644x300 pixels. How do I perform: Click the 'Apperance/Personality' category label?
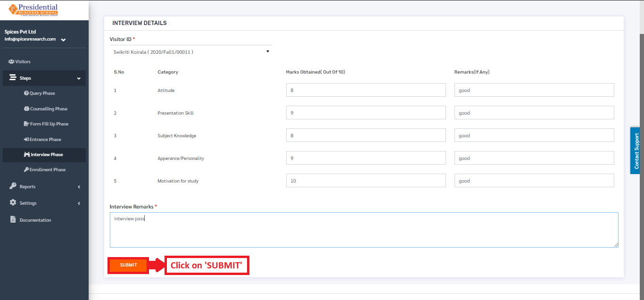[181, 158]
